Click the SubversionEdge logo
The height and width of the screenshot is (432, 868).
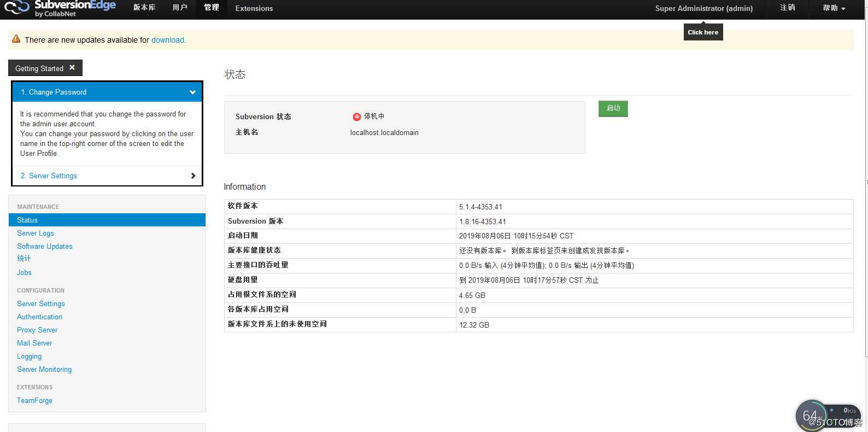pyautogui.click(x=60, y=8)
